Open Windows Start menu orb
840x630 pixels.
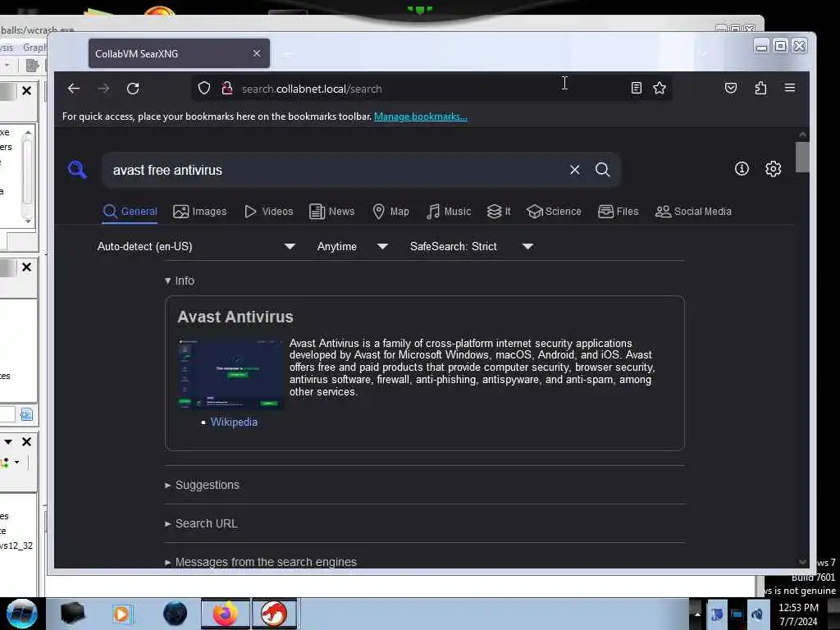point(21,614)
